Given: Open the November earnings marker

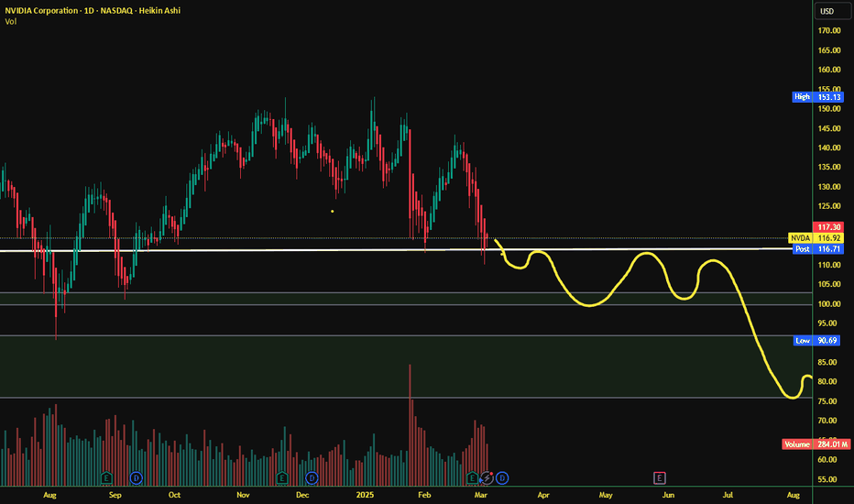Looking at the screenshot, I should click(x=282, y=478).
